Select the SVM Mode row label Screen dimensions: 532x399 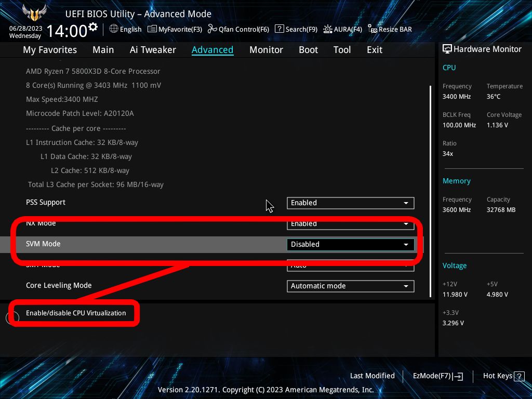pos(43,244)
